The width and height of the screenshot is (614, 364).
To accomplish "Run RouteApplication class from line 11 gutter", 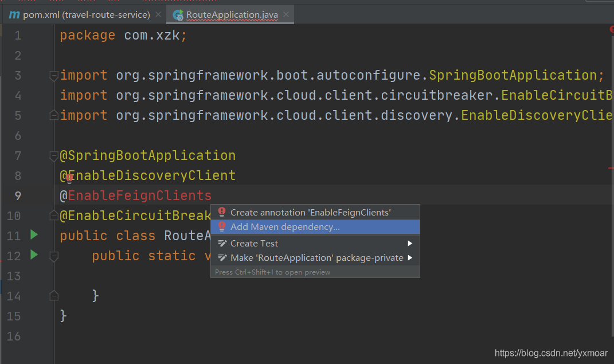I will [x=34, y=235].
